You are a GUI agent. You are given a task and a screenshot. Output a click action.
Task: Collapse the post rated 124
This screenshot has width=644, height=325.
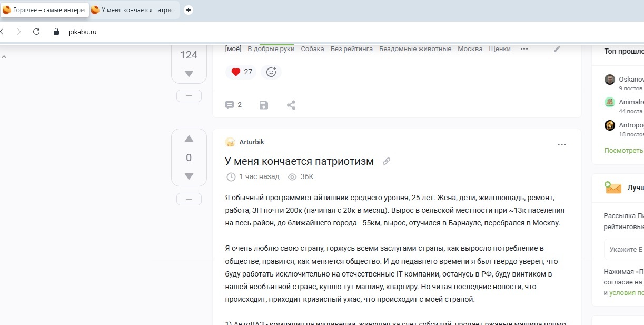pos(189,96)
